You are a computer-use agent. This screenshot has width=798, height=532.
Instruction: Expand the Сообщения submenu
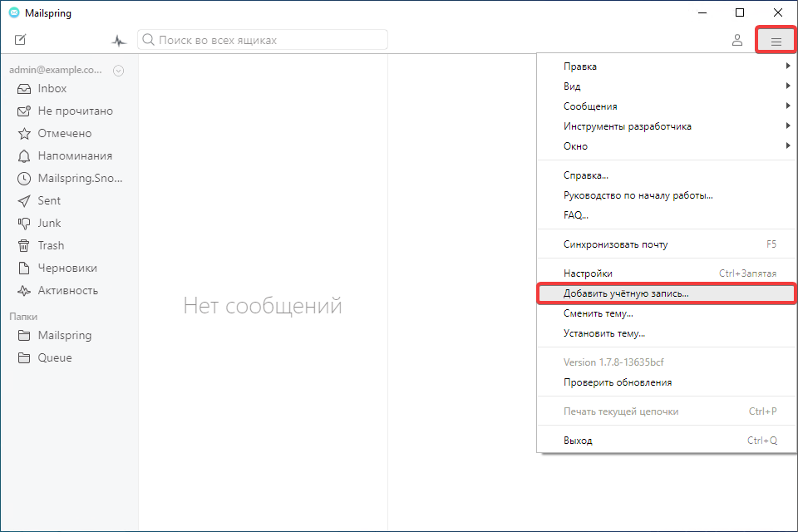coord(667,106)
